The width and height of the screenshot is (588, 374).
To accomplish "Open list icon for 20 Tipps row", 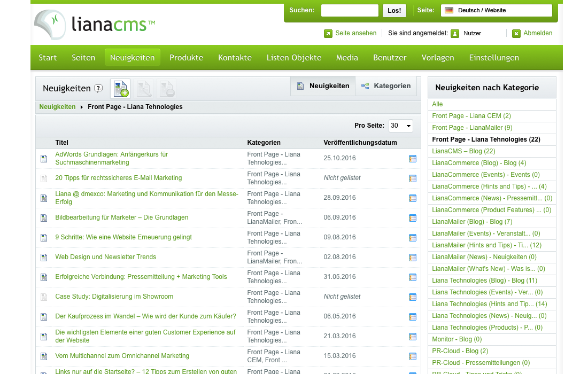I will click(413, 179).
